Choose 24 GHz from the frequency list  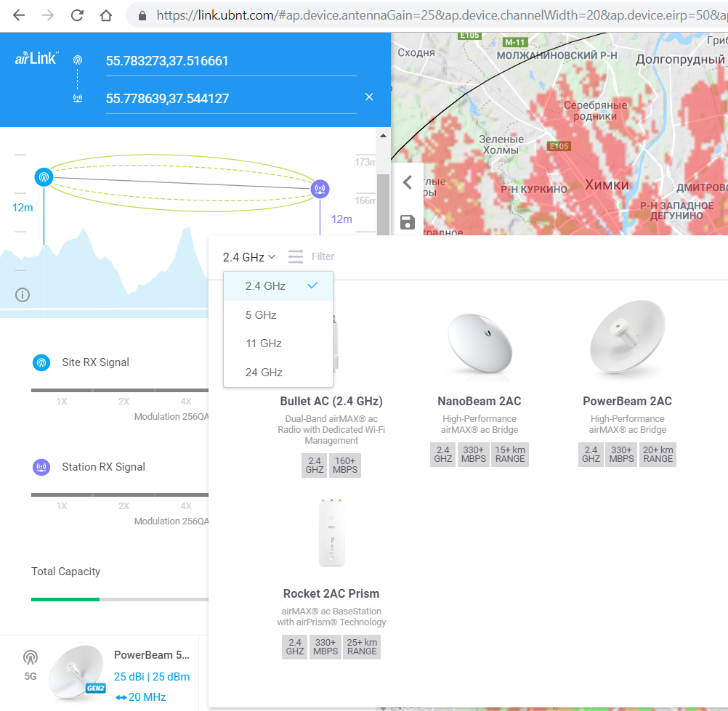278,373
